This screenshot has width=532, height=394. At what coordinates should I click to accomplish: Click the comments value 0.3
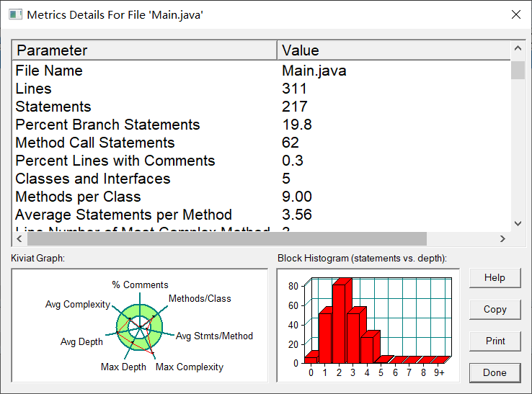pos(293,161)
